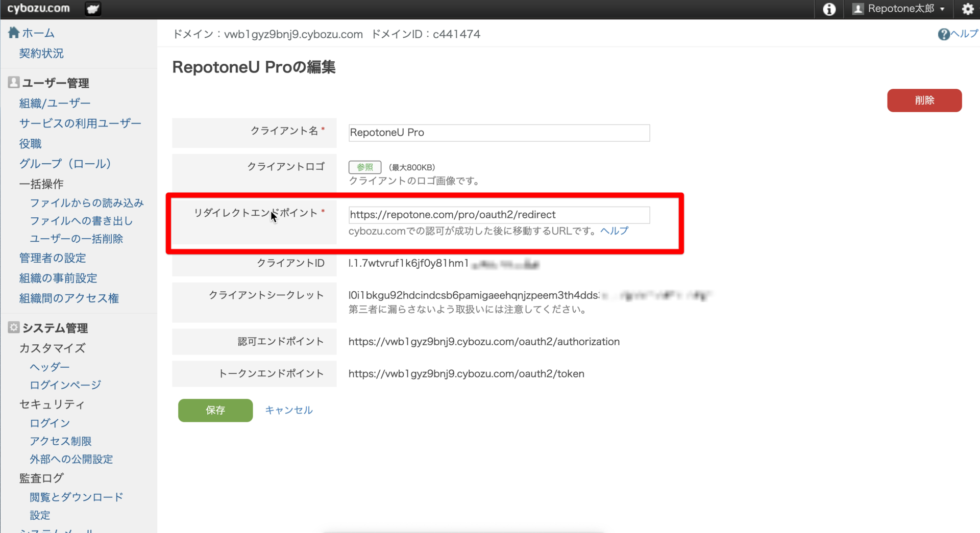Click the red 削除 button
The image size is (980, 533).
point(924,100)
